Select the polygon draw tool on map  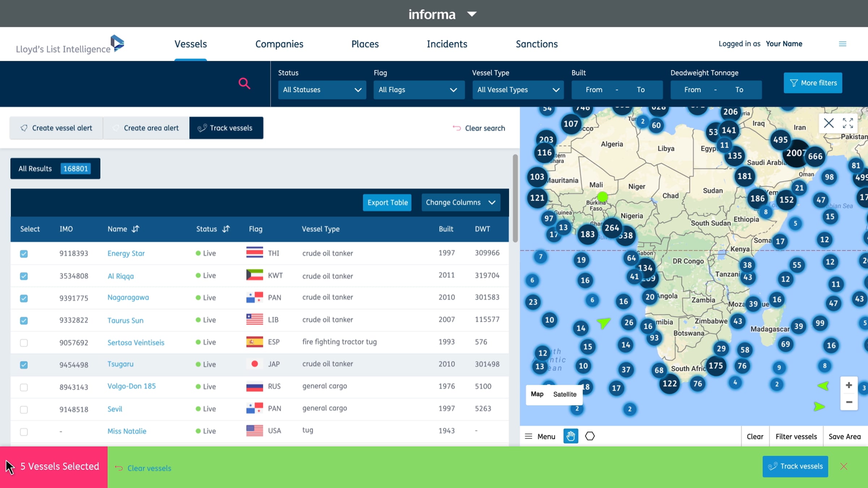click(x=590, y=436)
